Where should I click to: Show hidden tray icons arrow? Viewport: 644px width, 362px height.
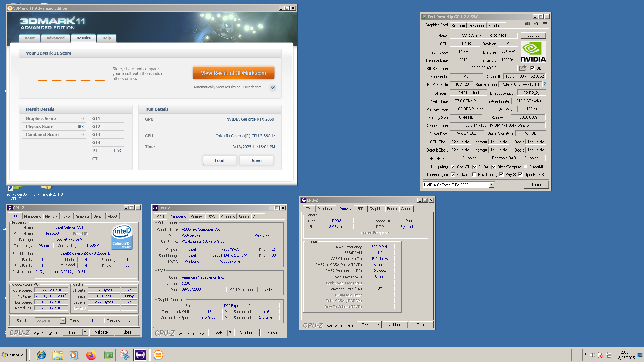point(585,355)
